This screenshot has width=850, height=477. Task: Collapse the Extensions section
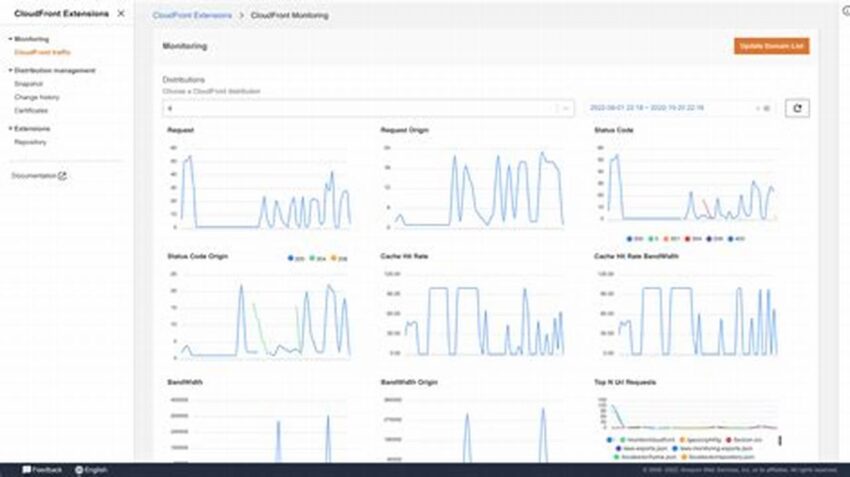[10, 128]
